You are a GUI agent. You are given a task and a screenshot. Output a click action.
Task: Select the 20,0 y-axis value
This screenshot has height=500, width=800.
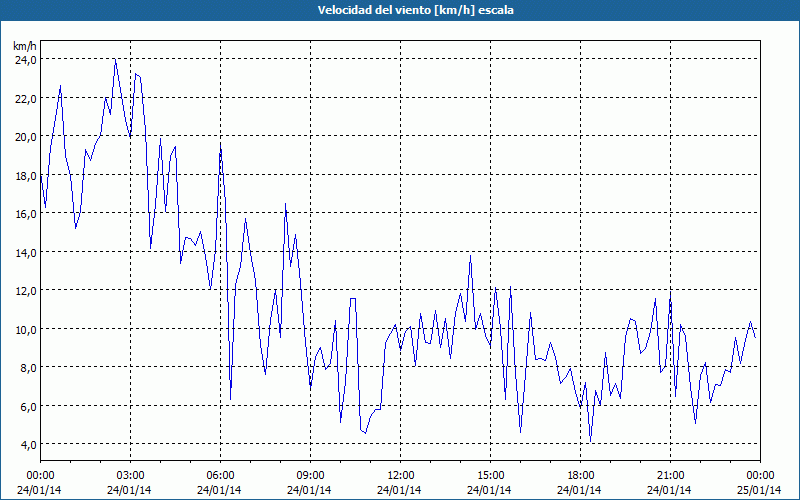[26, 137]
